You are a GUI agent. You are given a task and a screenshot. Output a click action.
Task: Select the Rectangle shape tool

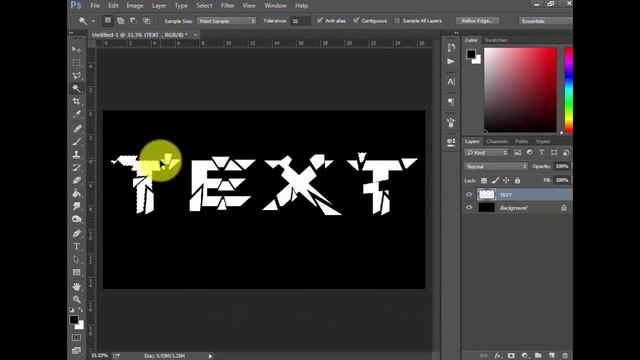[76, 272]
